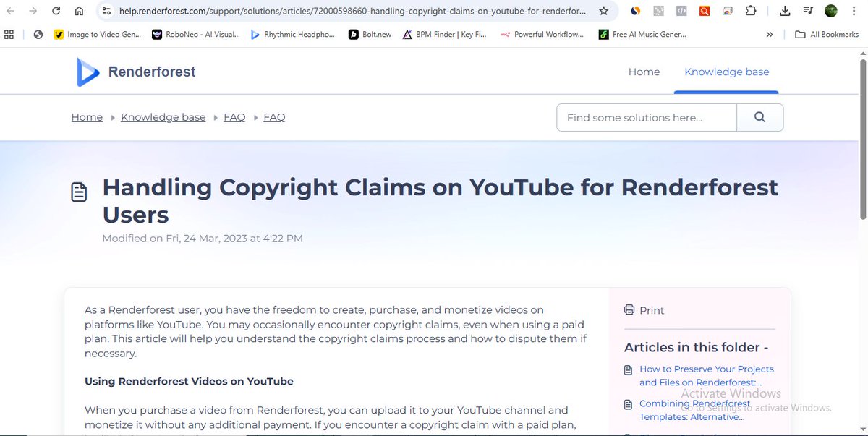Click the first FAQ breadcrumb link
868x436 pixels.
point(234,117)
